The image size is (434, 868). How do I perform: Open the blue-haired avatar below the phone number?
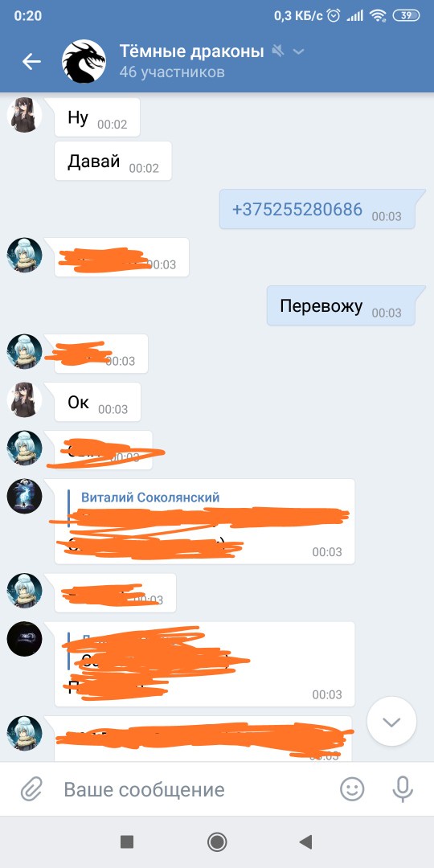point(24,256)
